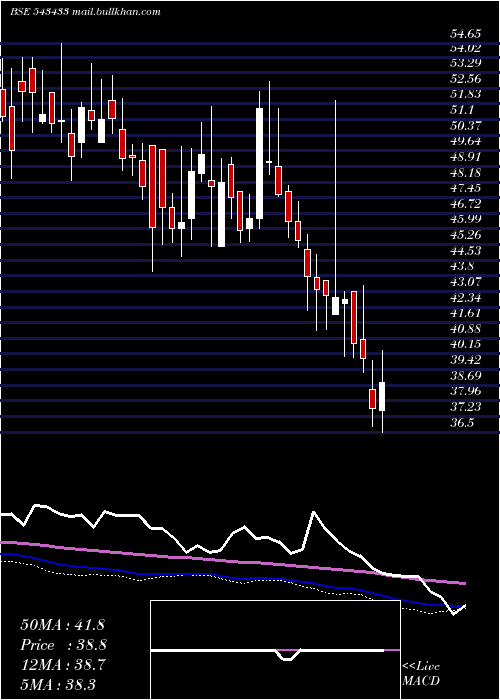
Task: Click the 39.42 price label
Action: click(x=465, y=360)
